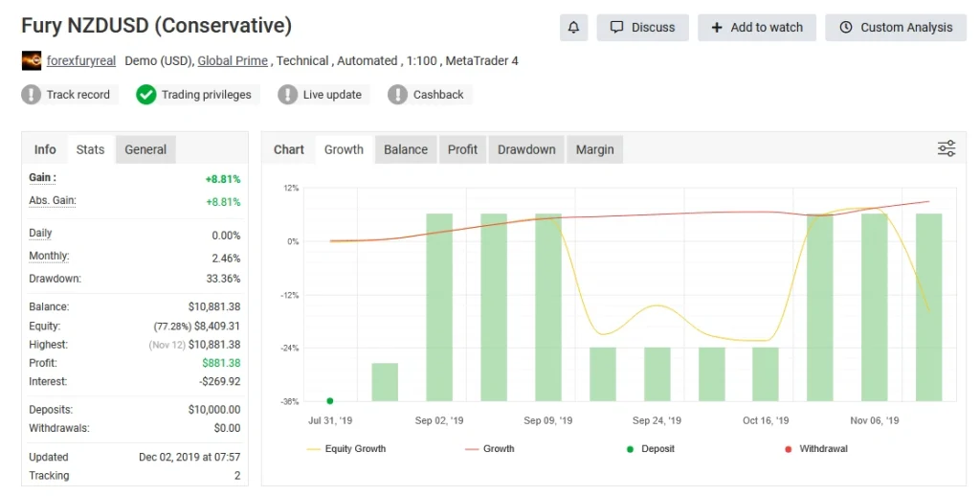
Task: Click the Oct 16, '19 axis date
Action: click(x=766, y=421)
